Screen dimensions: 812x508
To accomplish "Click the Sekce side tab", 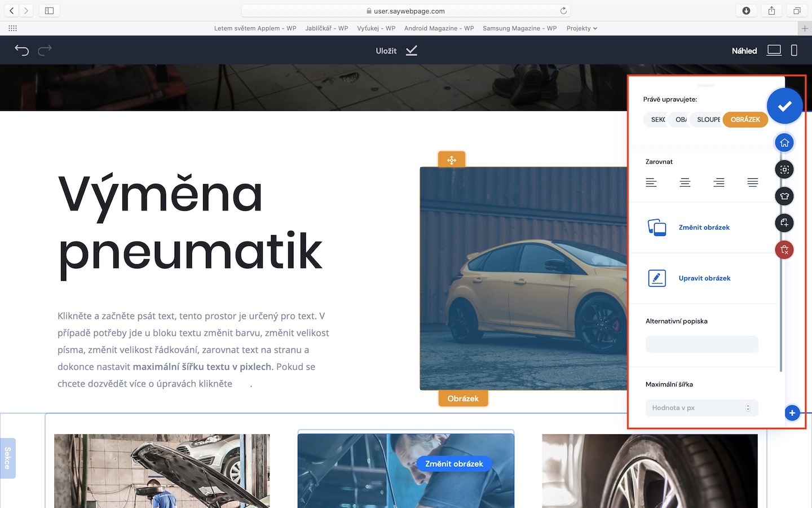I will (x=7, y=458).
